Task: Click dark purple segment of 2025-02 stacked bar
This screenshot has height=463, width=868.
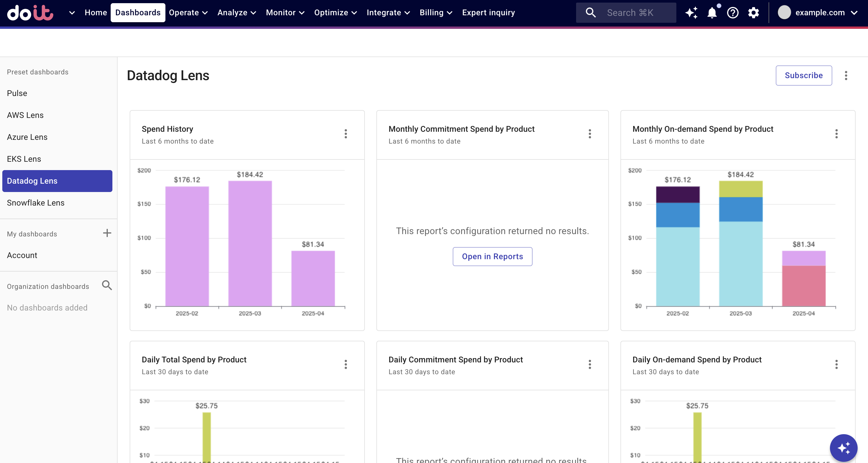Action: 678,194
